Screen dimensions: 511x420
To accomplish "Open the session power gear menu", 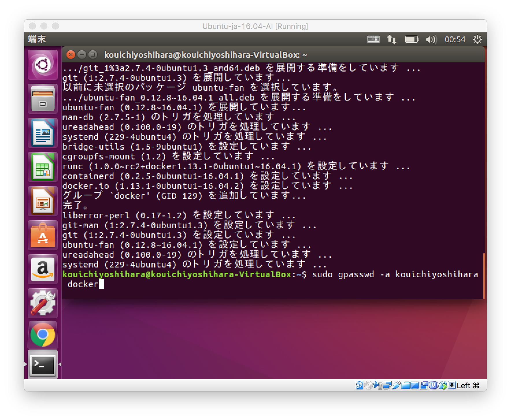I will tap(477, 39).
